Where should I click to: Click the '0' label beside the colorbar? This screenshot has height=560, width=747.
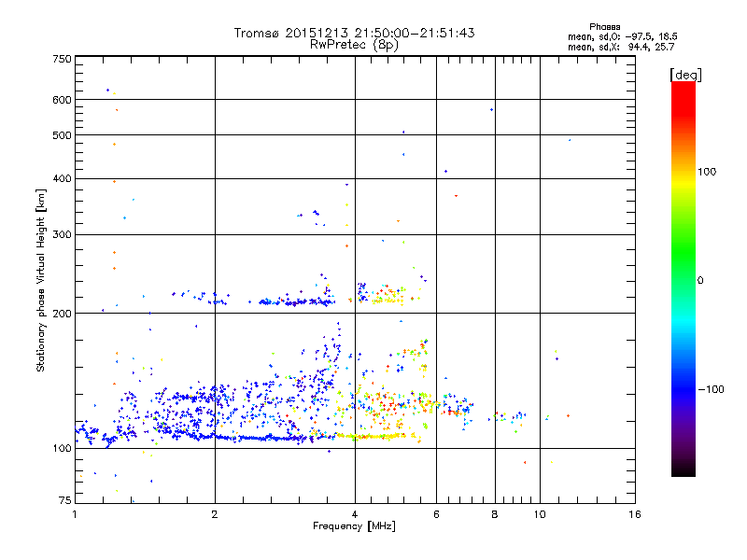[699, 280]
